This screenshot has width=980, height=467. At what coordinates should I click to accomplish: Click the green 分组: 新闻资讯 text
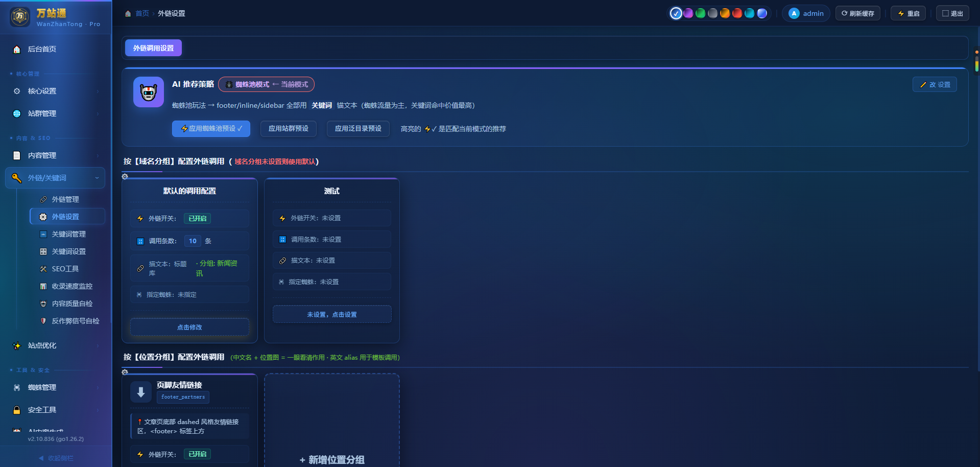pos(217,268)
